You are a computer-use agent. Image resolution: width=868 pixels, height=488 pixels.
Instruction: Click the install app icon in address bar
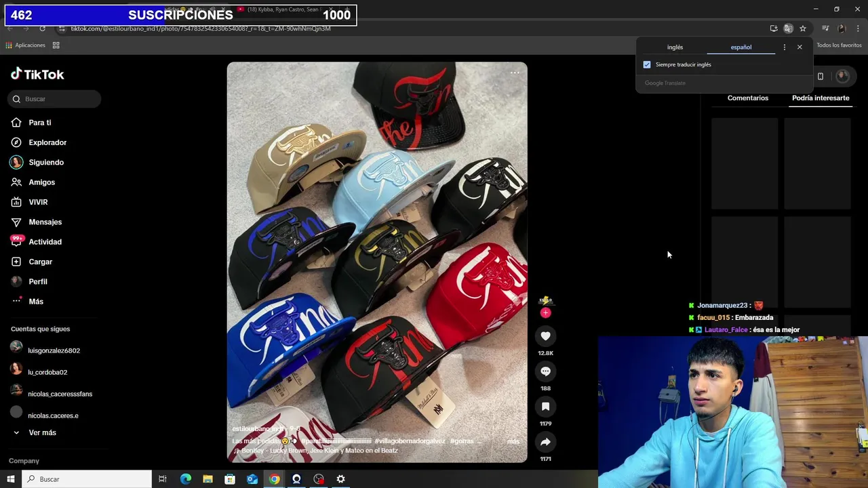tap(774, 28)
